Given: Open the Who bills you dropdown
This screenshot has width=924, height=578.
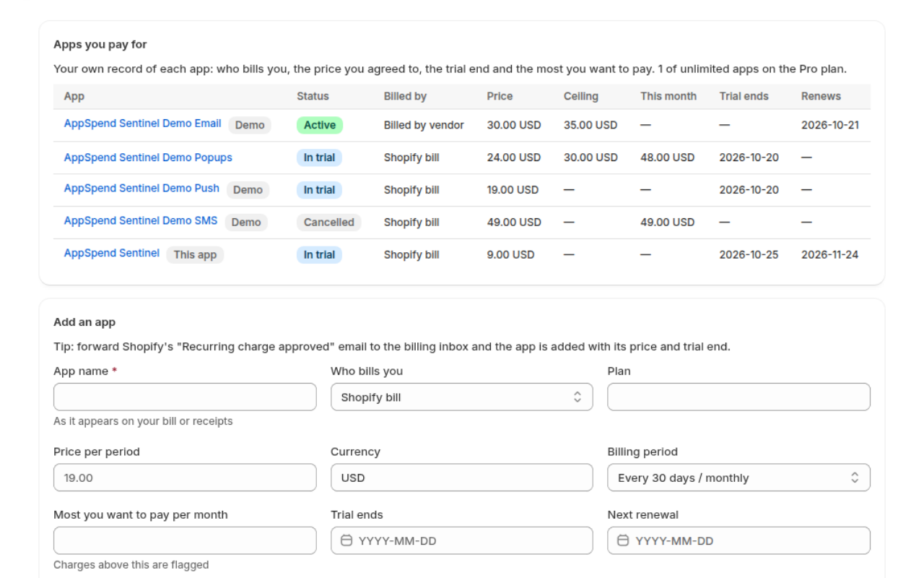Looking at the screenshot, I should tap(462, 397).
